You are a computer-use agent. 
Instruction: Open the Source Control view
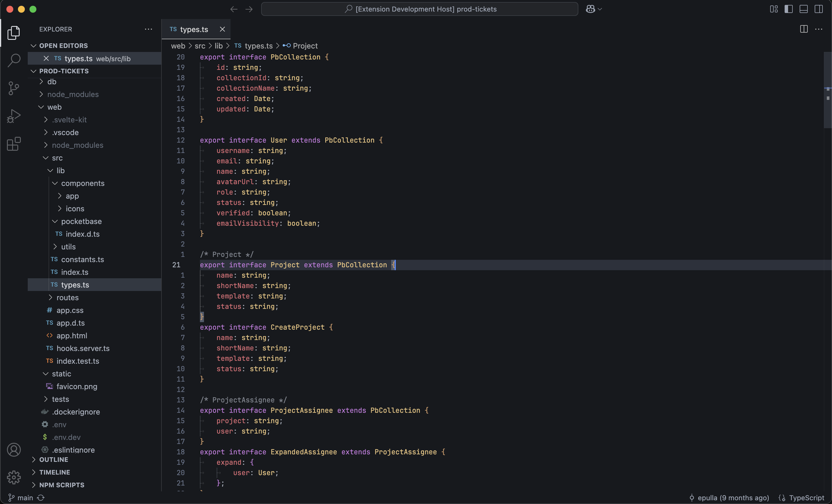[14, 88]
